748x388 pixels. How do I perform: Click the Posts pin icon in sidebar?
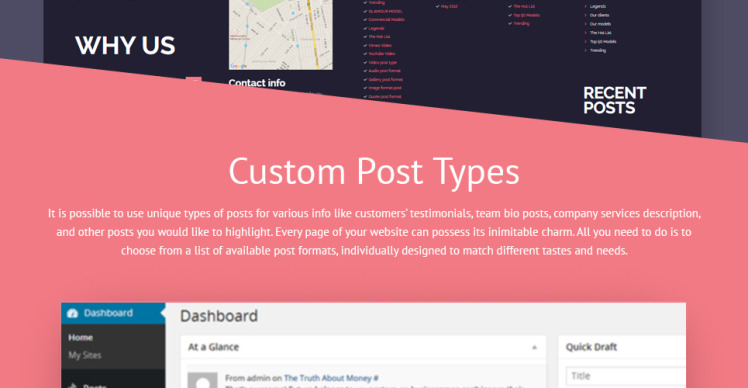point(73,385)
